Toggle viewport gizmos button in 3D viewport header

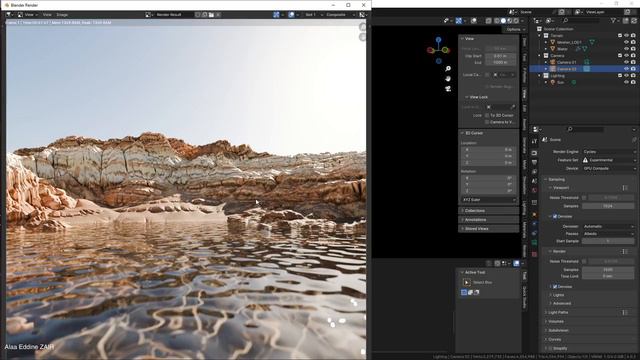(x=459, y=20)
